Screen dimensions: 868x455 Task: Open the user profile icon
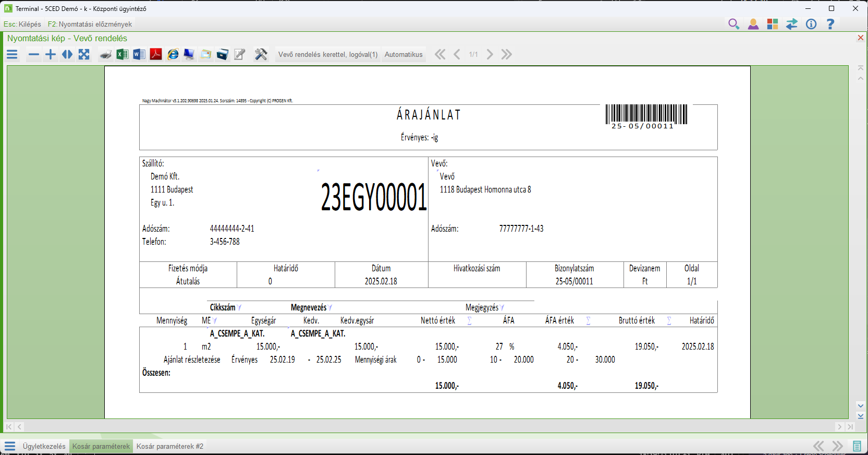coord(753,24)
